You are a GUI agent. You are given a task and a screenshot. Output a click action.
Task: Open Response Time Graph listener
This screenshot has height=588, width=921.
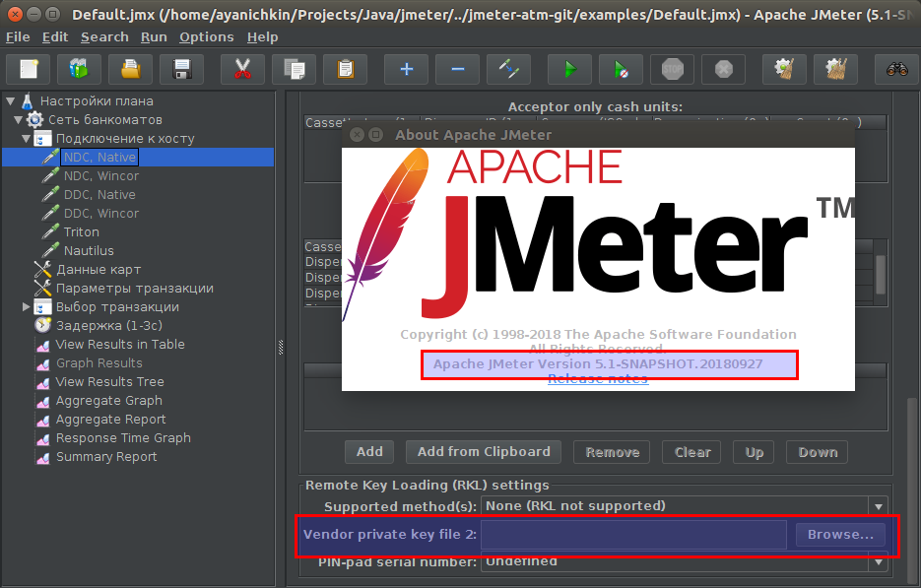[x=123, y=438]
